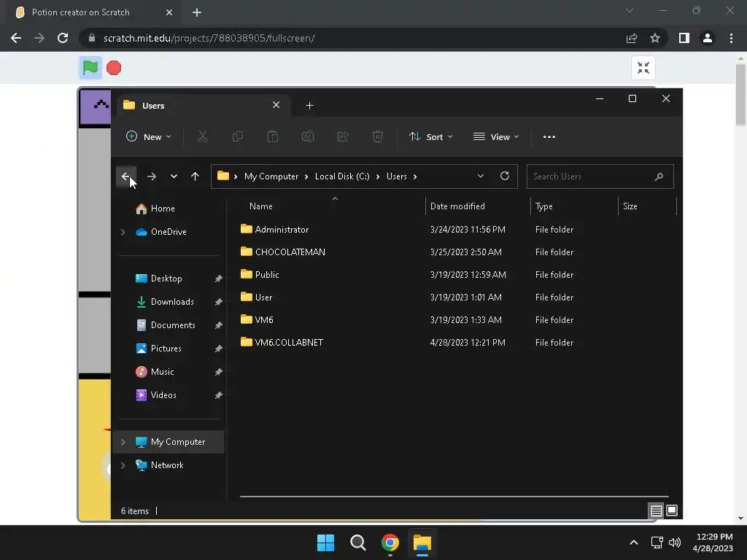
Task: Unpin Desktop from Quick access
Action: coord(218,279)
